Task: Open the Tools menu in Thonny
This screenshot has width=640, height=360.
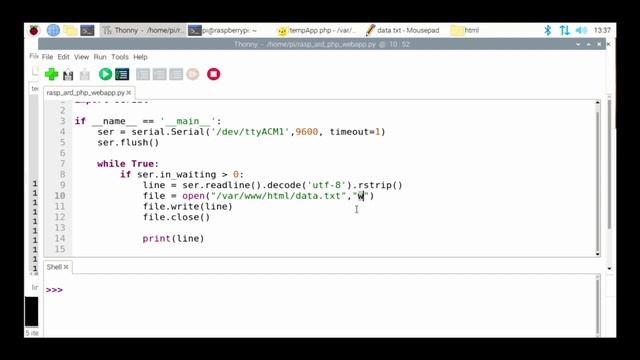Action: [120, 57]
